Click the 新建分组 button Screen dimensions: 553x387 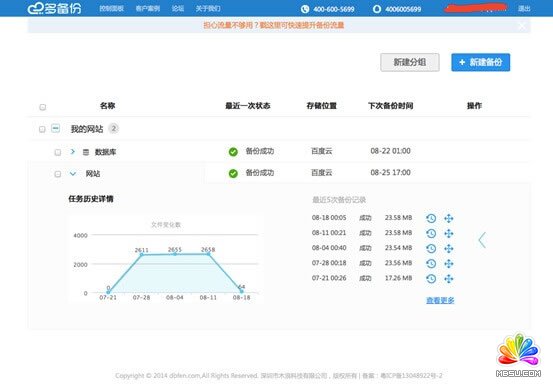click(x=410, y=62)
